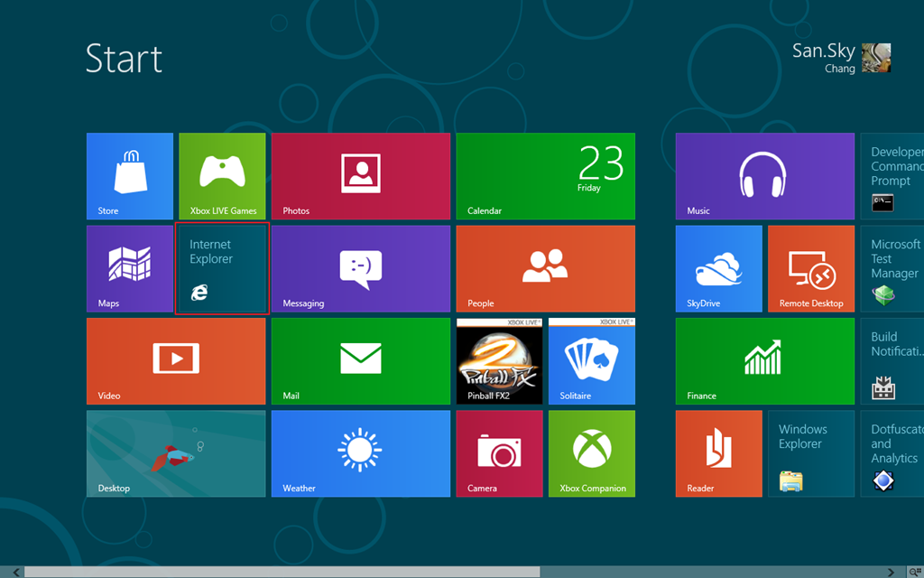Open Build Notifications tile
Image resolution: width=924 pixels, height=578 pixels.
[x=892, y=361]
